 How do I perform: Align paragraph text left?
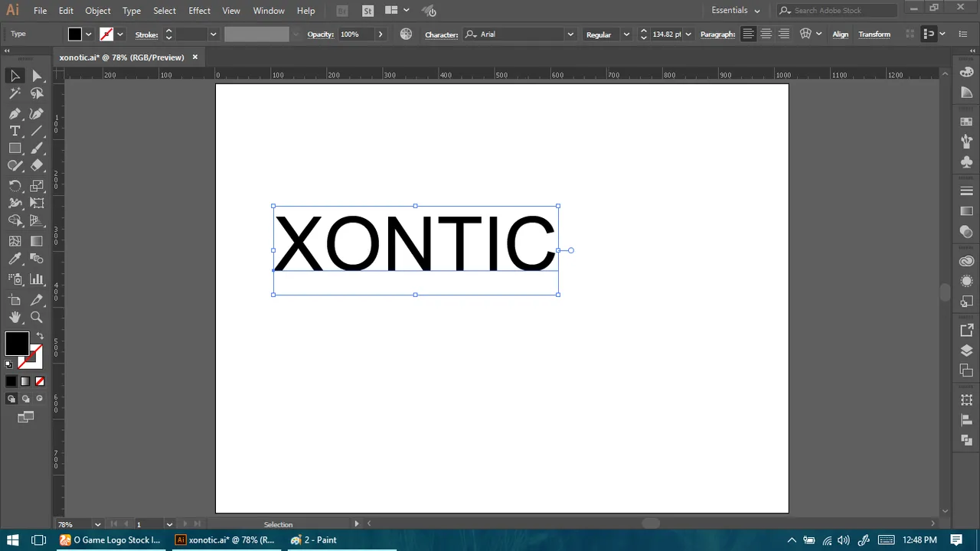748,34
